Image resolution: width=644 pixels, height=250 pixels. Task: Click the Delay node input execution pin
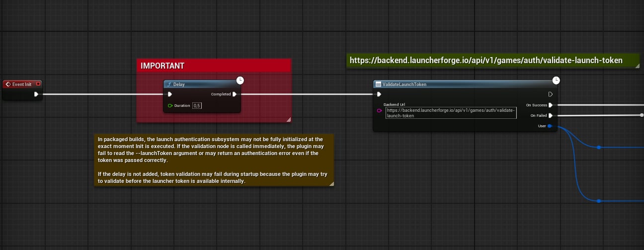(170, 94)
